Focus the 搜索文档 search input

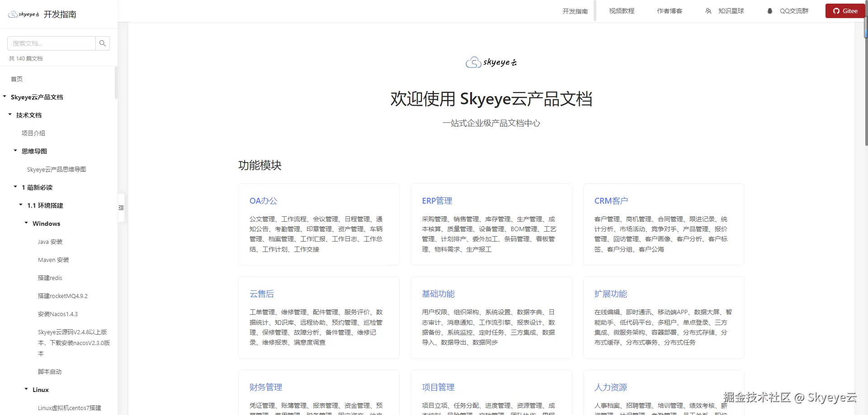coord(52,43)
